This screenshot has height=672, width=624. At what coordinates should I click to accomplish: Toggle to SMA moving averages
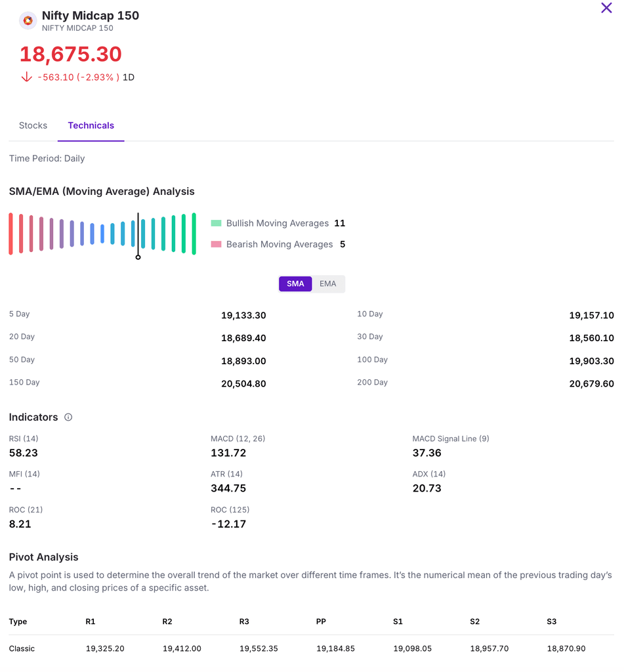pos(295,283)
